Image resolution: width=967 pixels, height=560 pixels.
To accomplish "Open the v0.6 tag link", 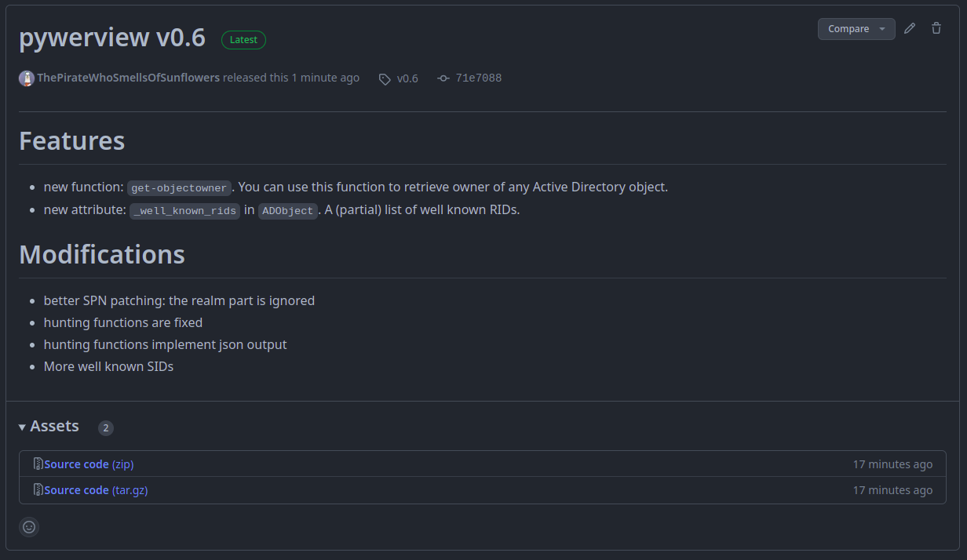I will [x=407, y=78].
